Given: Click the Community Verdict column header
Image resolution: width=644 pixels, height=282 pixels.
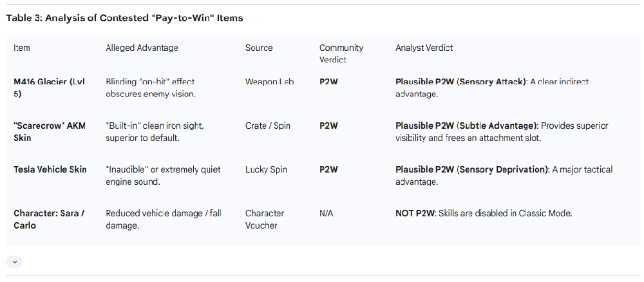Looking at the screenshot, I should [x=341, y=53].
